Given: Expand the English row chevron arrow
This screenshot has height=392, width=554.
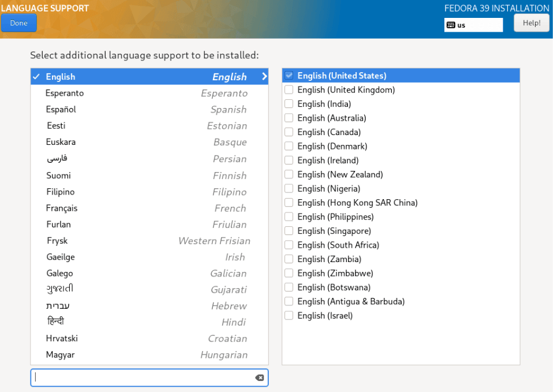Looking at the screenshot, I should (264, 76).
